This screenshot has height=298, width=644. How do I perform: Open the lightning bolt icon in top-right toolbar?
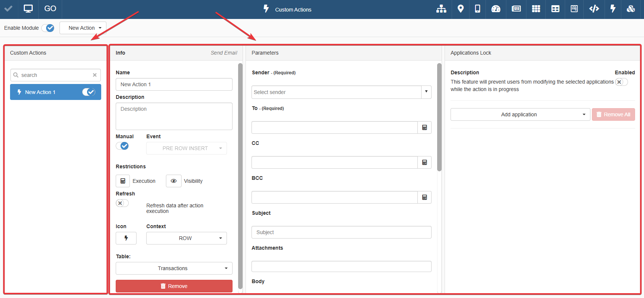coord(613,9)
